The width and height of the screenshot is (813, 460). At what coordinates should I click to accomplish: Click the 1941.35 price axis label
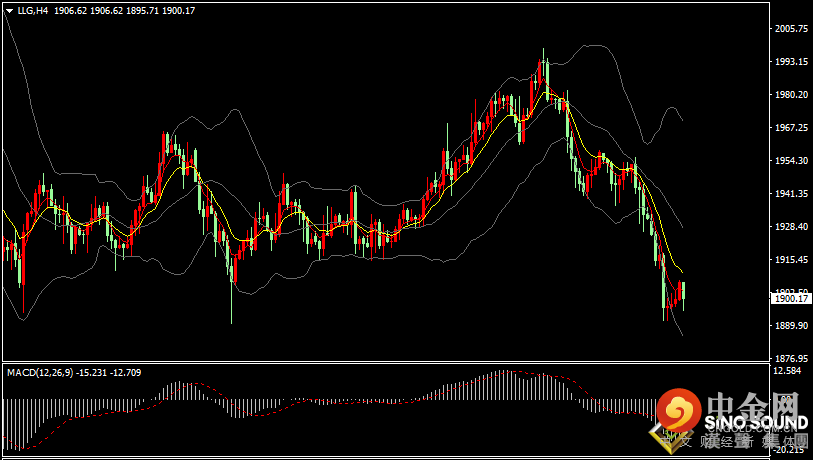pos(790,194)
